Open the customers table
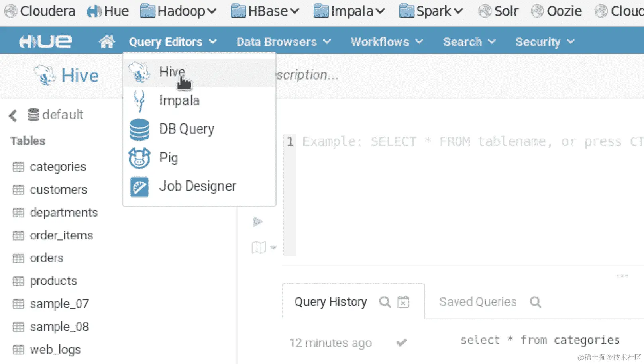This screenshot has height=364, width=644. 59,190
